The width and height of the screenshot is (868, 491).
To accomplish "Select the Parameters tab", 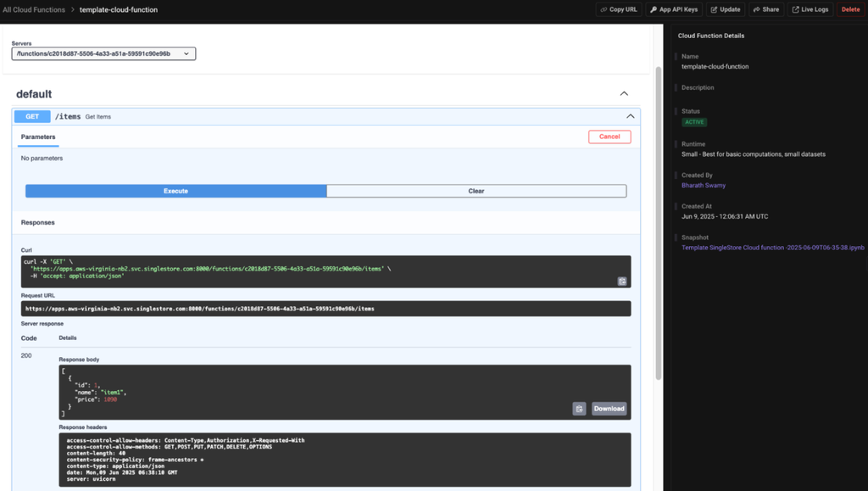I will click(38, 137).
